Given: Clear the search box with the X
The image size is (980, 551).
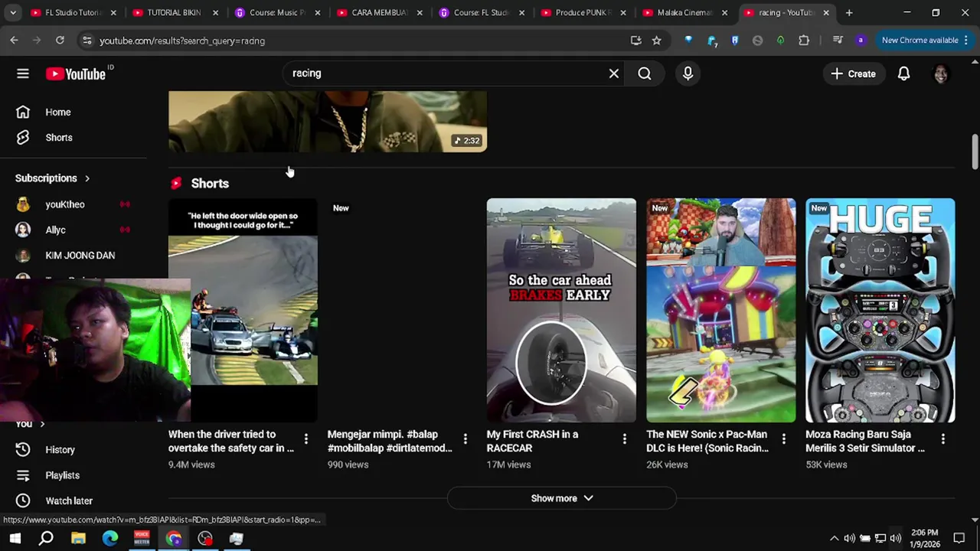Looking at the screenshot, I should coord(614,73).
